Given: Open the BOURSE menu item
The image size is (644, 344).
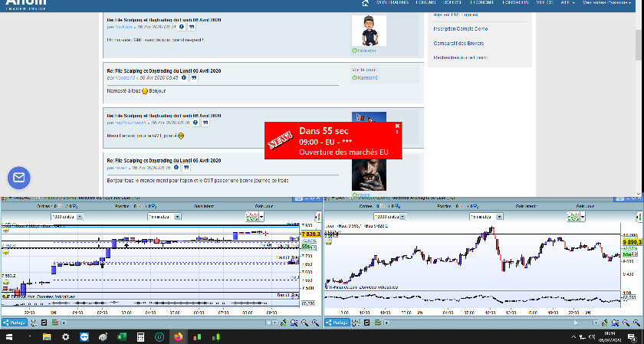Looking at the screenshot, I should [452, 2].
